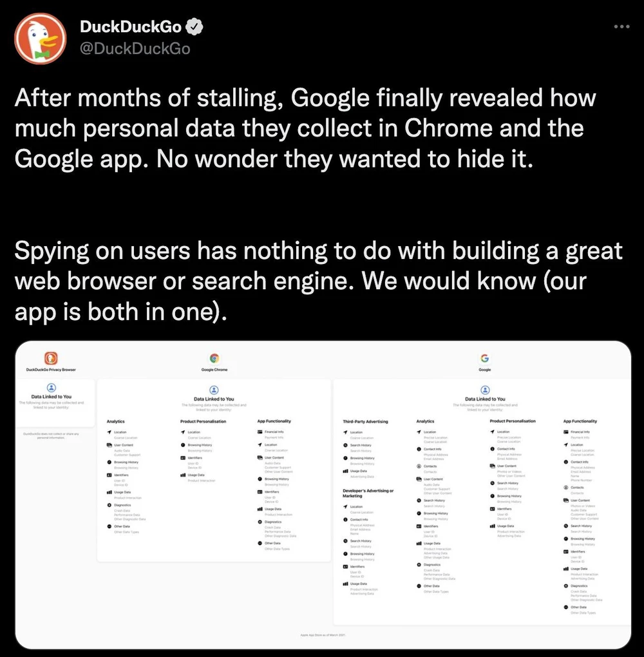Open the privacy comparison image
The width and height of the screenshot is (644, 657).
pos(322,496)
